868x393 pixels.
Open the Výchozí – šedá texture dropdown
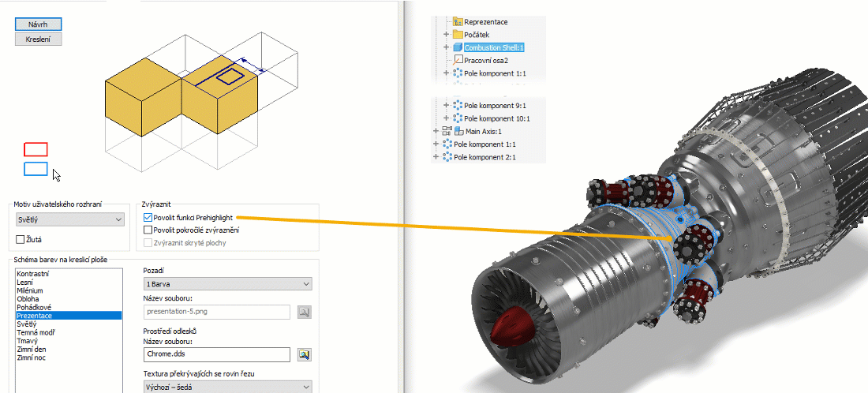227,387
